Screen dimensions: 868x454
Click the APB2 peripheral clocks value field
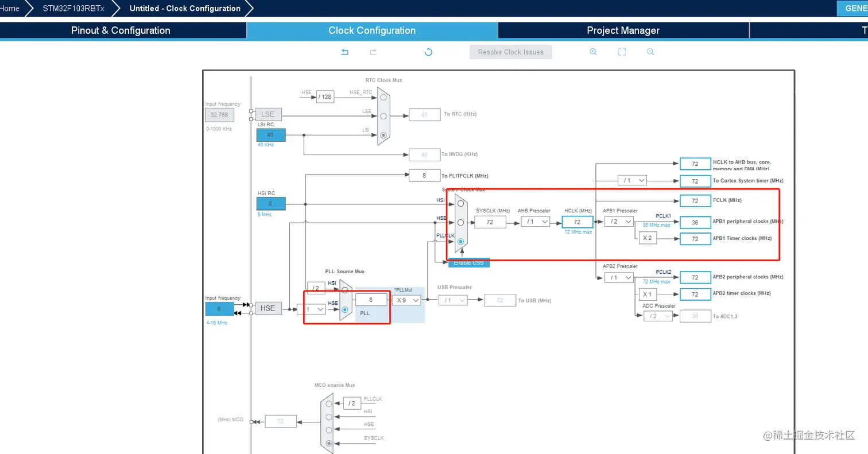point(695,277)
